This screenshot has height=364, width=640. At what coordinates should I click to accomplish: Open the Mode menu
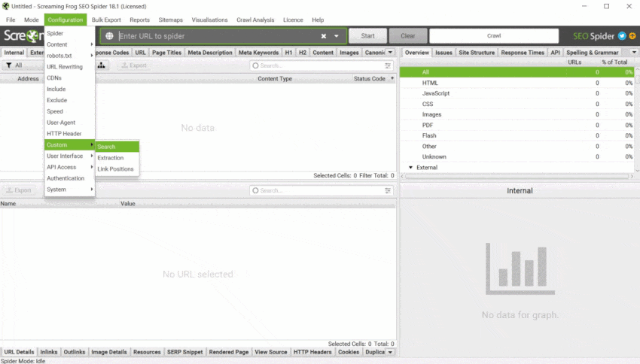pyautogui.click(x=32, y=20)
